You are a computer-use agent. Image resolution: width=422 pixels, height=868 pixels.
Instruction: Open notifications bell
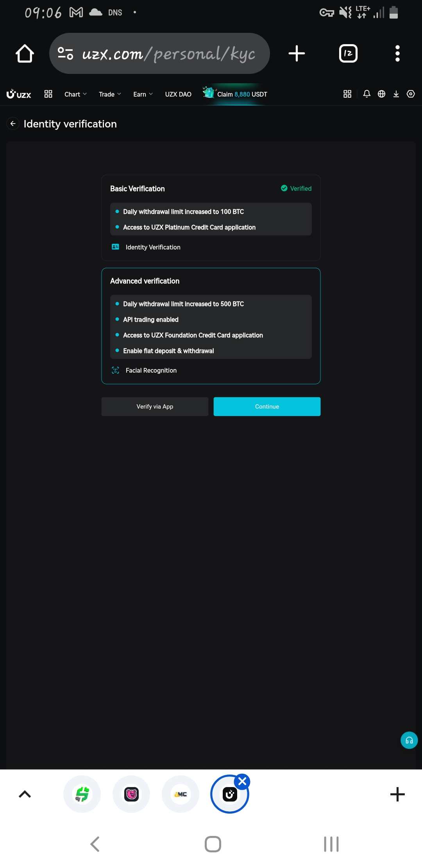(x=367, y=94)
